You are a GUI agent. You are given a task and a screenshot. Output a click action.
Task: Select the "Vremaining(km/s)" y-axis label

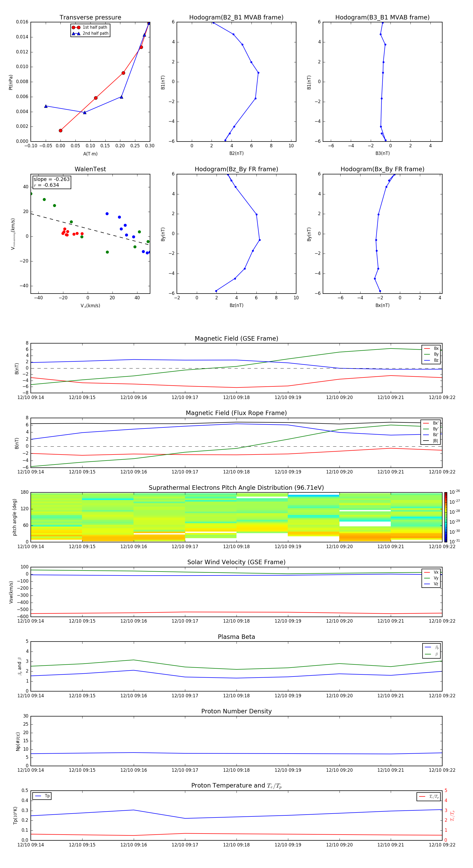[x=13, y=234]
